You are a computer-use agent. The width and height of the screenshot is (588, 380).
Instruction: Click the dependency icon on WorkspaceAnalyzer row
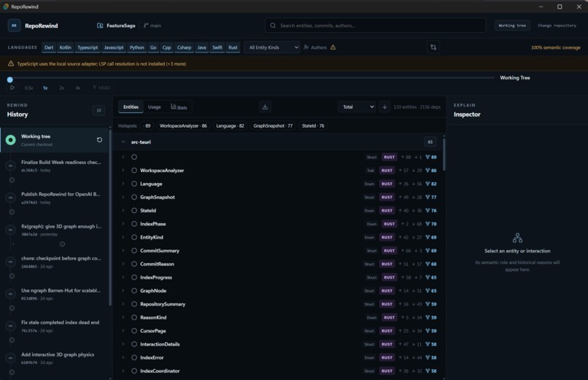click(x=428, y=171)
